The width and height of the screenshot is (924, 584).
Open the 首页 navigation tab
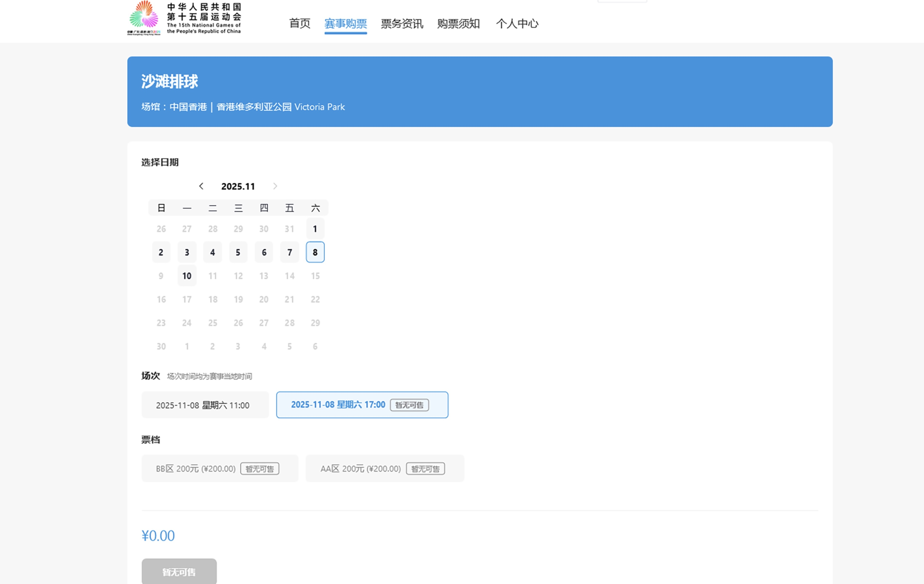pos(300,24)
